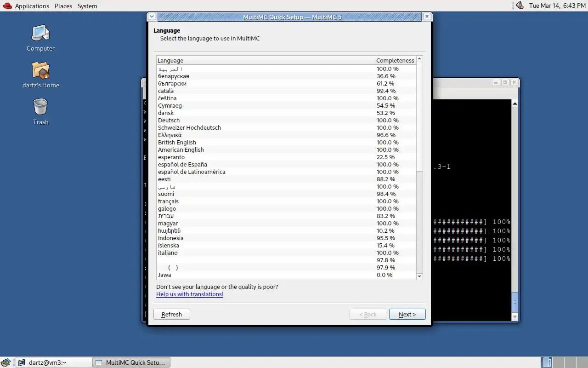The width and height of the screenshot is (588, 368).
Task: Select Ελληνικά language row
Action: click(286, 135)
